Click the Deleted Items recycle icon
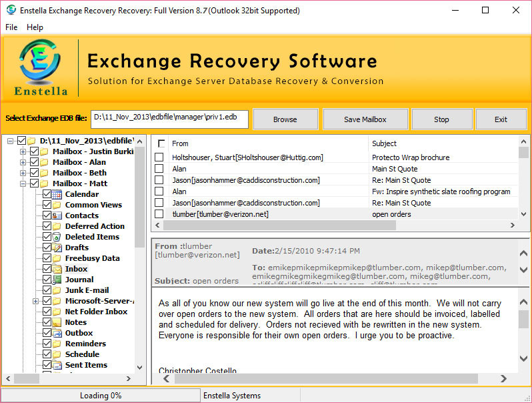The image size is (532, 403). (x=57, y=237)
